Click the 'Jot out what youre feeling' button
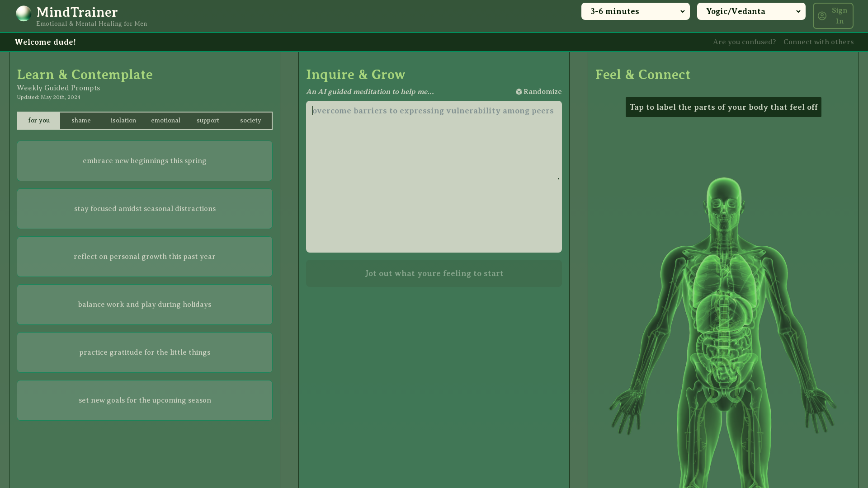This screenshot has height=488, width=868. (434, 273)
